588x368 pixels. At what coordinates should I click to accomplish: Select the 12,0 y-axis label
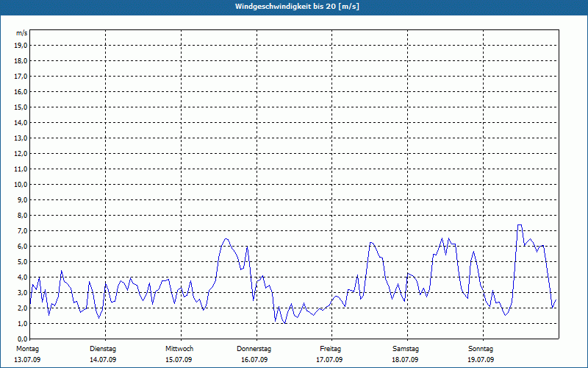[21, 154]
